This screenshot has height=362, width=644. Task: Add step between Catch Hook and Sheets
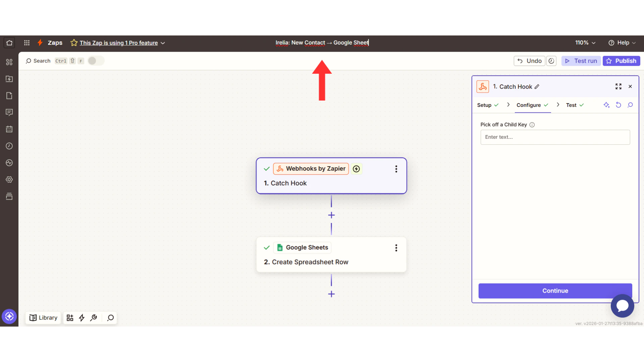point(331,215)
